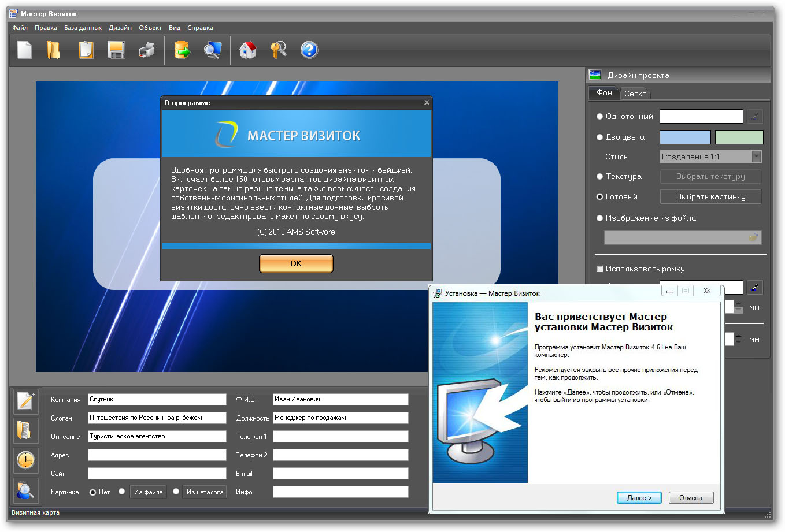Click Компания field containing Спутник
The height and width of the screenshot is (532, 785).
(157, 400)
